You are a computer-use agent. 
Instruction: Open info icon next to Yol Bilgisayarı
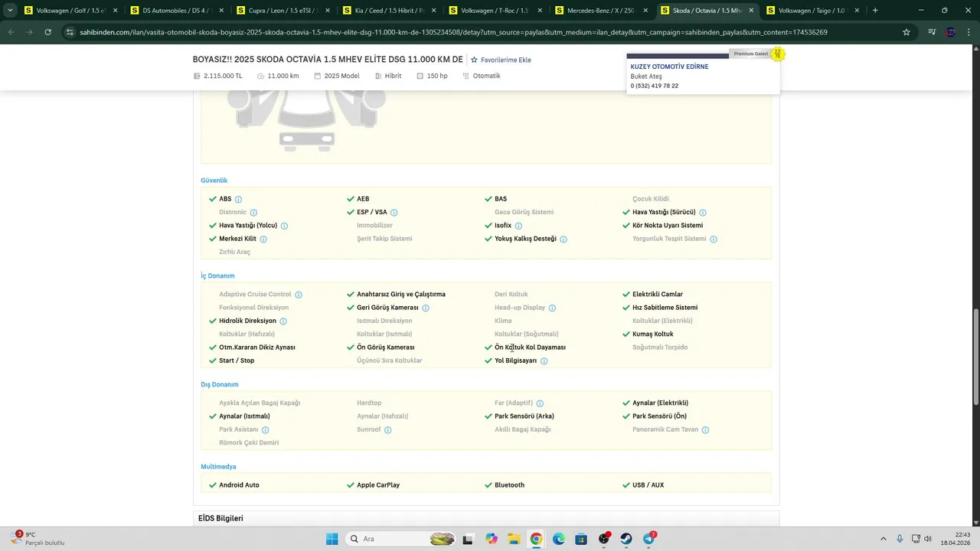coord(544,361)
